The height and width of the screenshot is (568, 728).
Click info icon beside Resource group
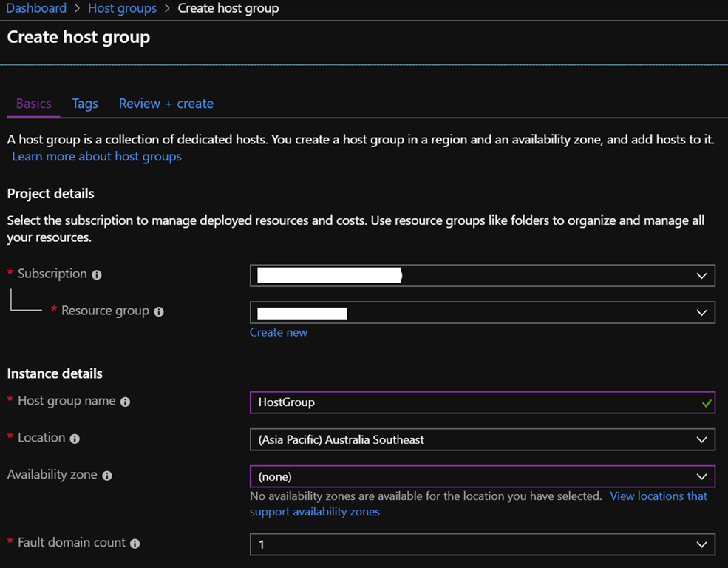tap(159, 312)
